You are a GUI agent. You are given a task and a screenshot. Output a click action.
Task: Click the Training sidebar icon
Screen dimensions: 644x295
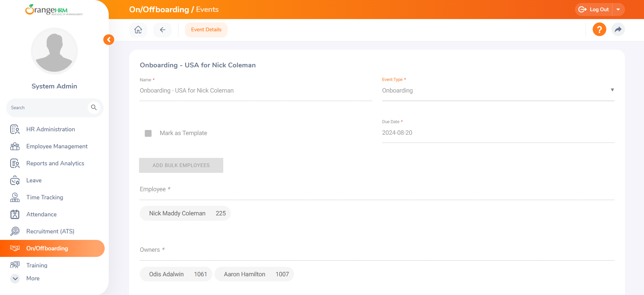[15, 265]
